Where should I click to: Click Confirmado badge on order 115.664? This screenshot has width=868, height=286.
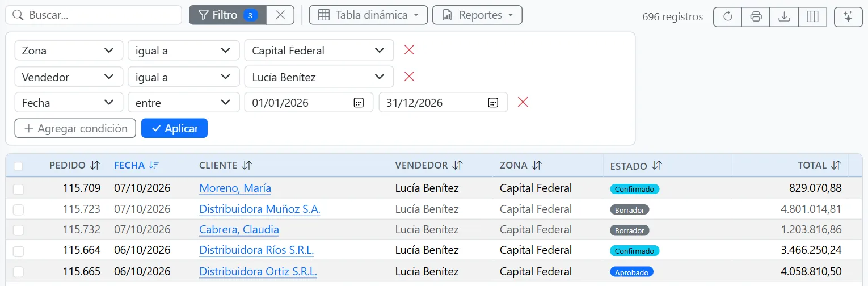(635, 251)
